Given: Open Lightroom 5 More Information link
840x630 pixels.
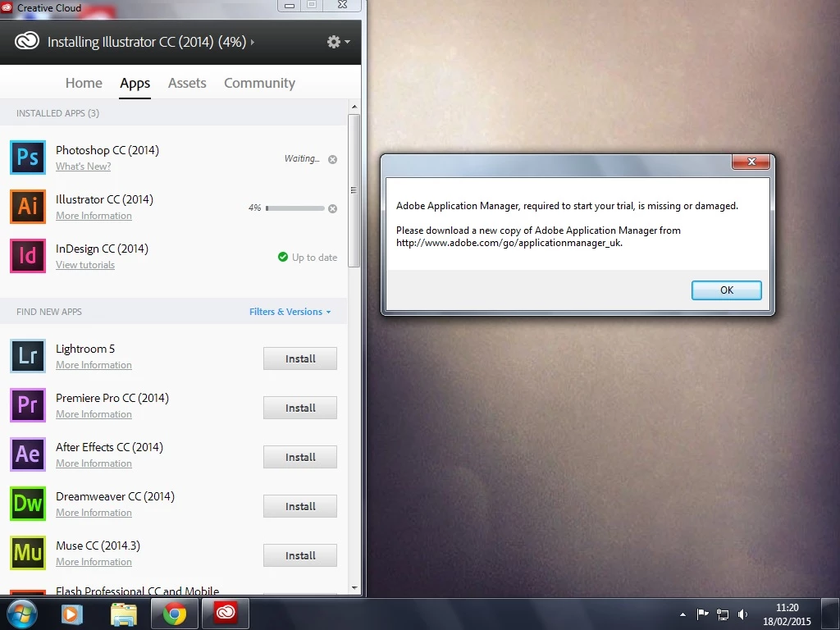Looking at the screenshot, I should [x=94, y=365].
